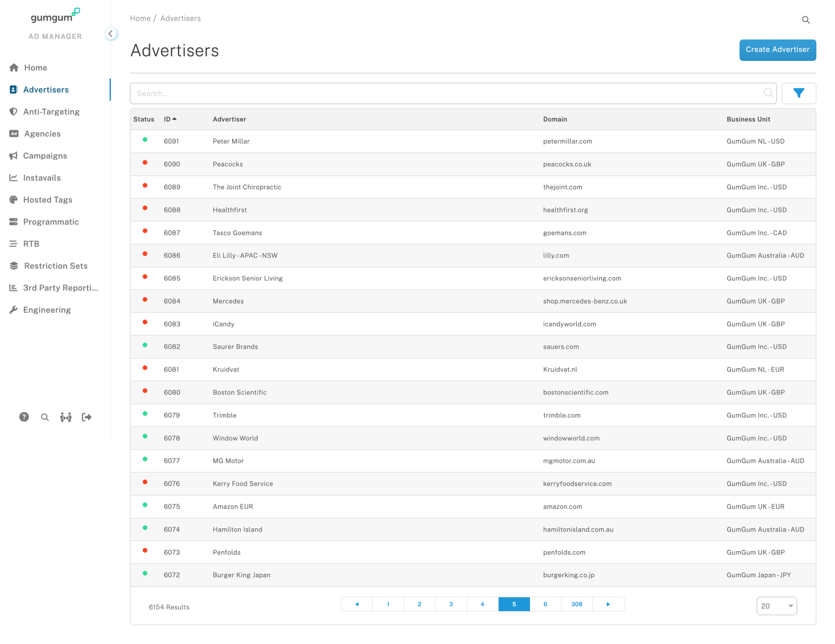Click the Create Advertiser button

pyautogui.click(x=777, y=50)
